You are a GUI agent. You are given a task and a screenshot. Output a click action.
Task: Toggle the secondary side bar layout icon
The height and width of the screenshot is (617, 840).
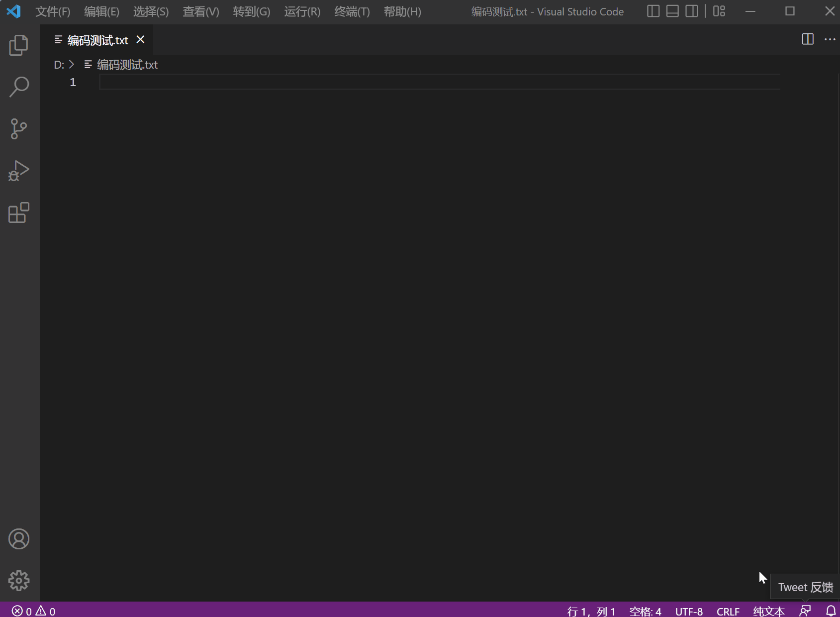click(692, 11)
